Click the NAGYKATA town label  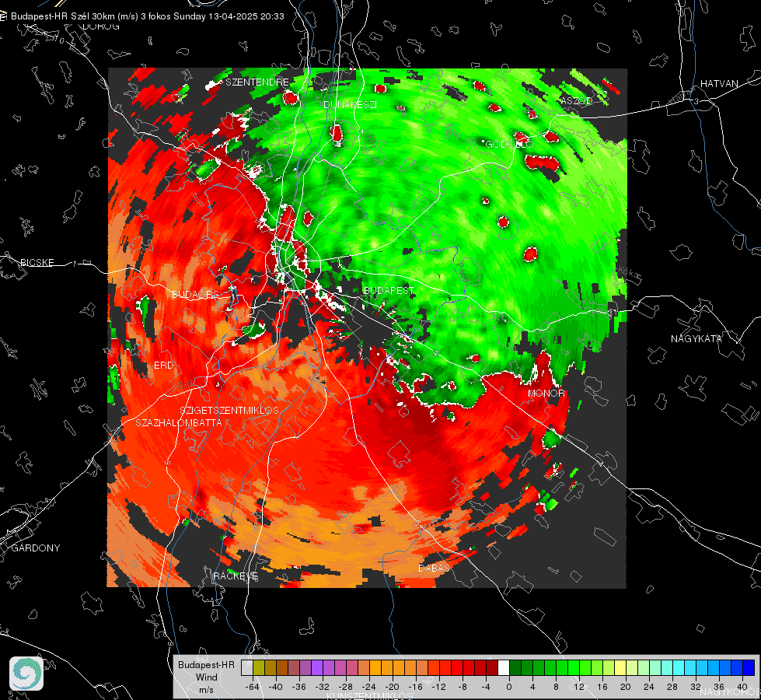click(696, 338)
